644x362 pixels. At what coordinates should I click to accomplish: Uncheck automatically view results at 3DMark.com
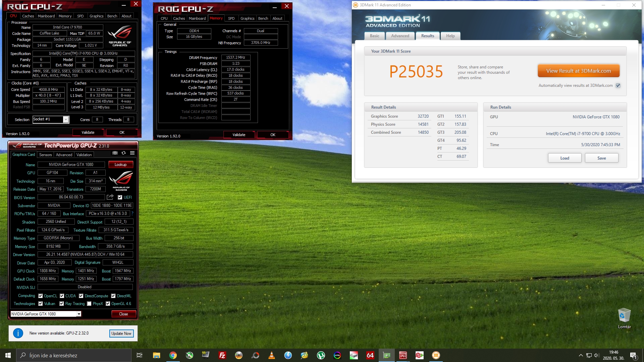618,85
